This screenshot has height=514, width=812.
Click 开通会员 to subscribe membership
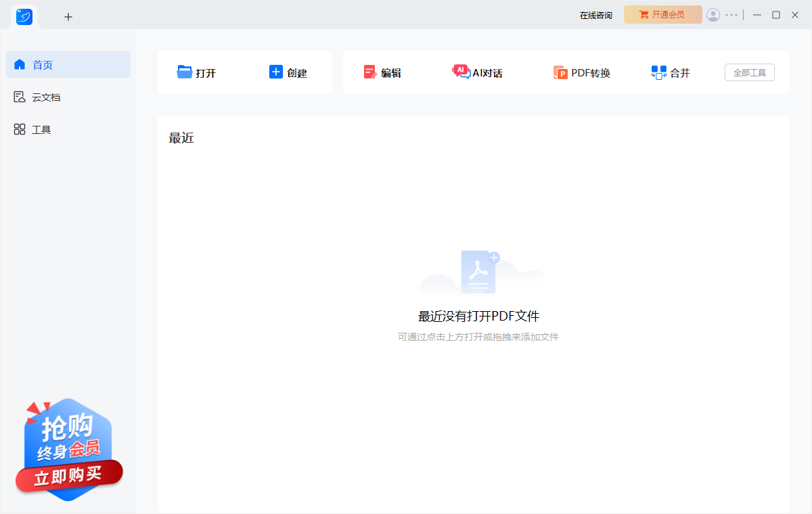[663, 14]
